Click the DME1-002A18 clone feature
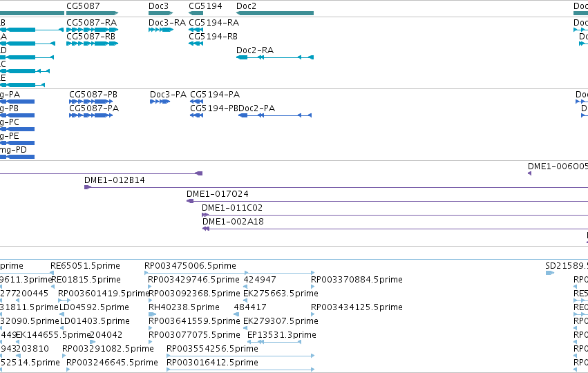588x373 pixels. pyautogui.click(x=395, y=229)
